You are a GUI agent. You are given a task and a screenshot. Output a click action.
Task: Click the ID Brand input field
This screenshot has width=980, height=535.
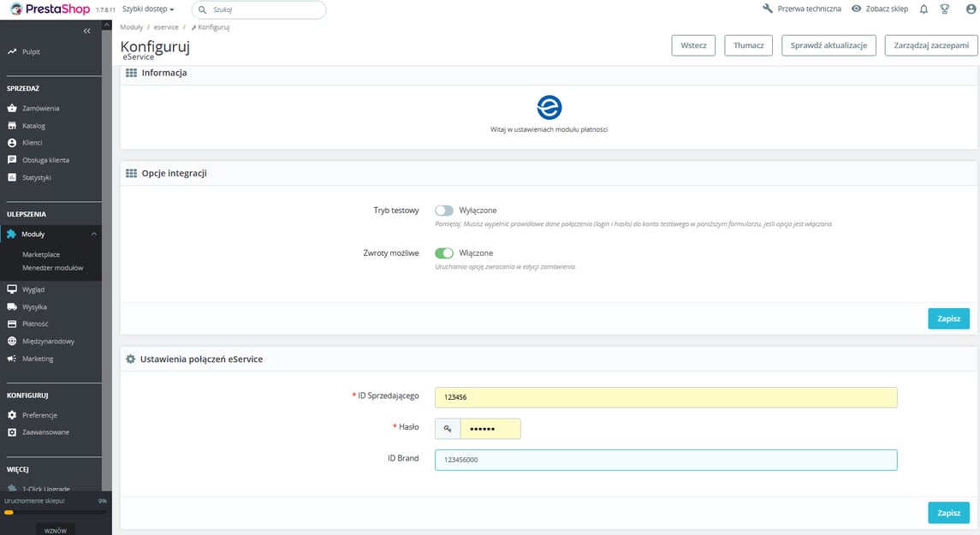(666, 460)
